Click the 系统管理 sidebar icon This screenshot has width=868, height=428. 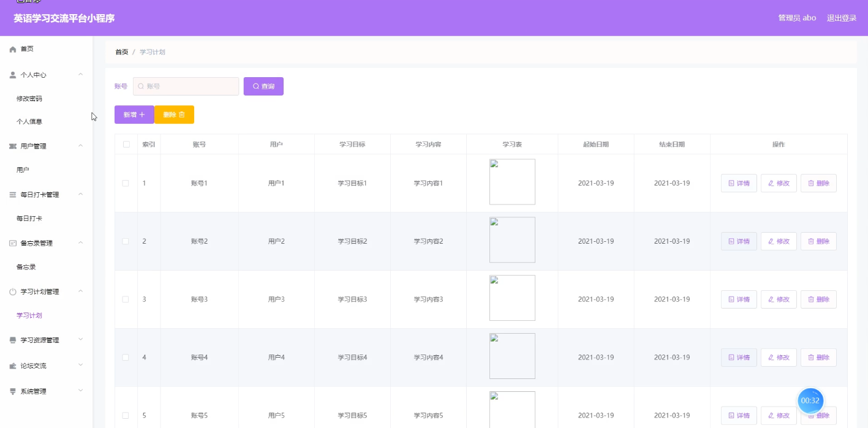13,391
